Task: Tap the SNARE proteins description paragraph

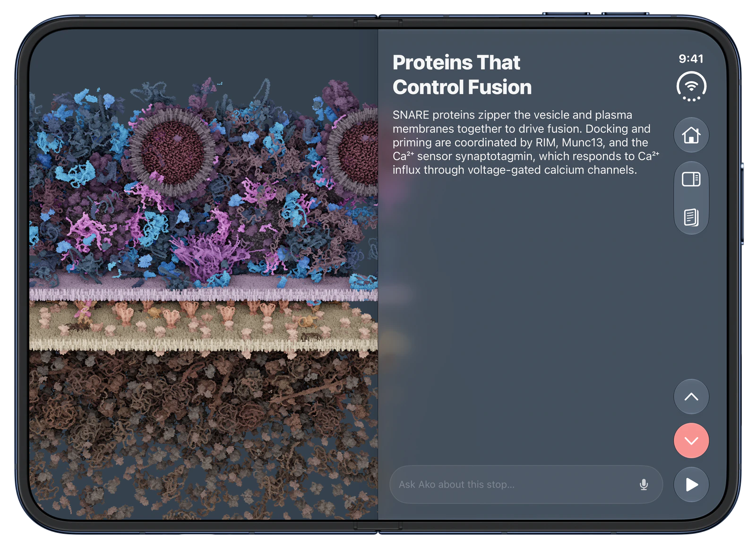Action: (x=525, y=142)
